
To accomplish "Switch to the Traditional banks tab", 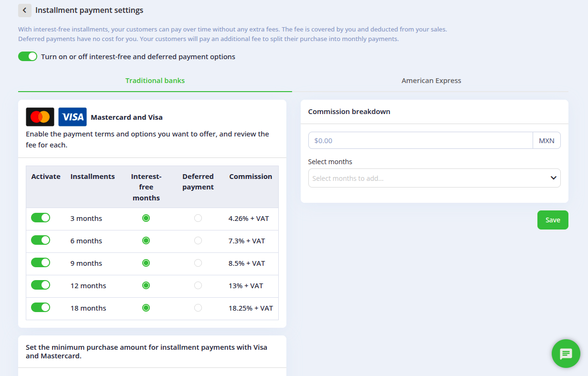I will [x=155, y=81].
